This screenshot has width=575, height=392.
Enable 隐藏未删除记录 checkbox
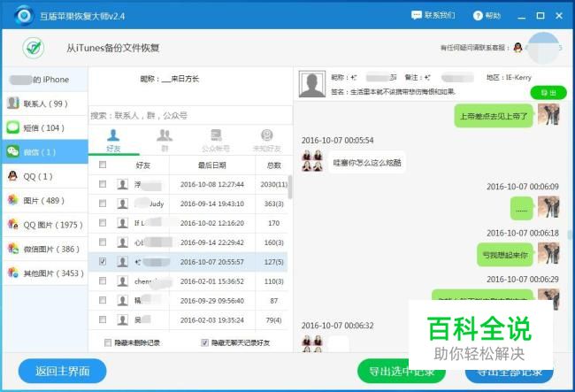(108, 342)
